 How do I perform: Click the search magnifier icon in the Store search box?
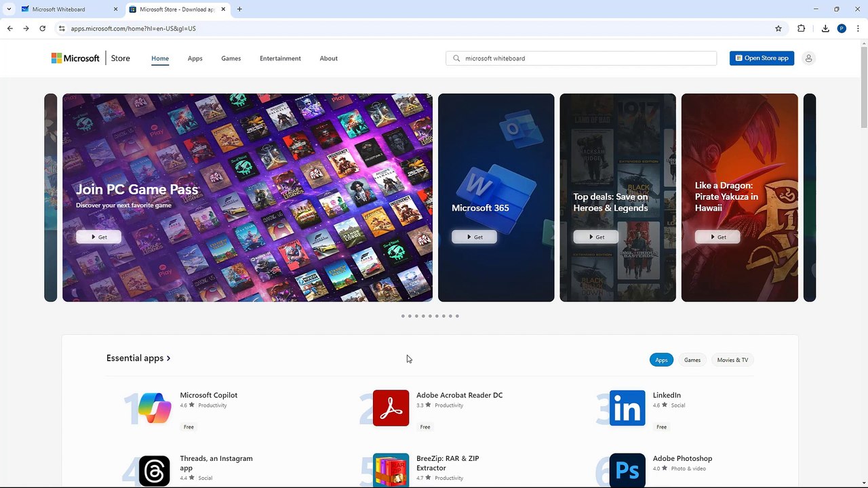pyautogui.click(x=456, y=58)
